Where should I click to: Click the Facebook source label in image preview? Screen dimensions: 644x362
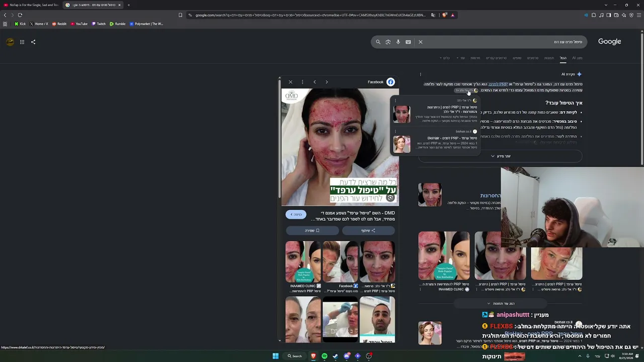(375, 82)
